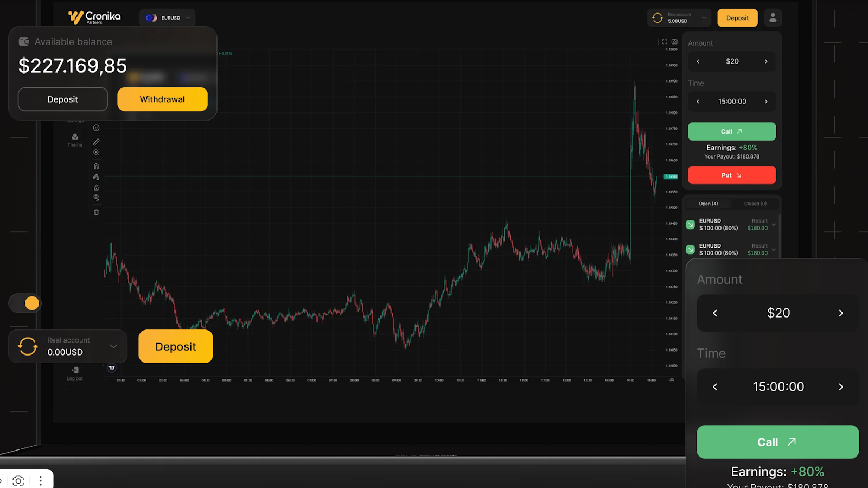The image size is (868, 488).
Task: Enable the magnet snap tool
Action: point(96,167)
